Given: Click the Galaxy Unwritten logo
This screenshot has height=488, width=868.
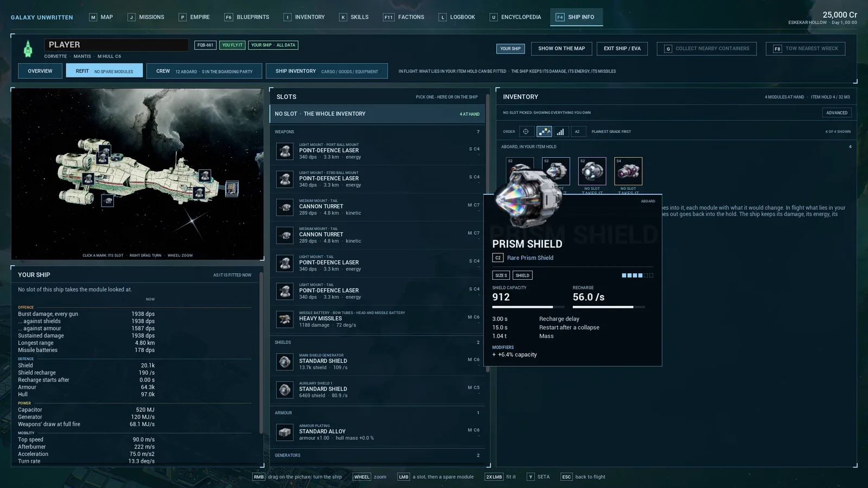Looking at the screenshot, I should click(x=42, y=17).
